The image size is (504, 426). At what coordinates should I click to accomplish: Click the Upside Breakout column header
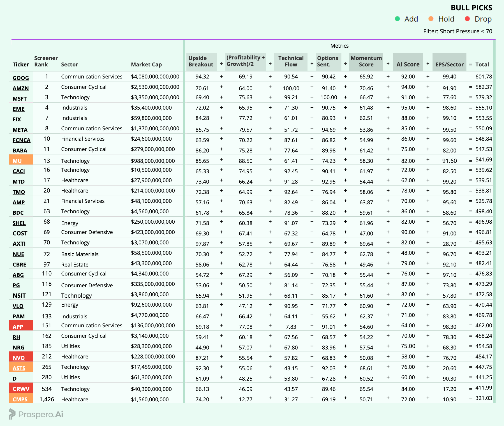tap(201, 61)
